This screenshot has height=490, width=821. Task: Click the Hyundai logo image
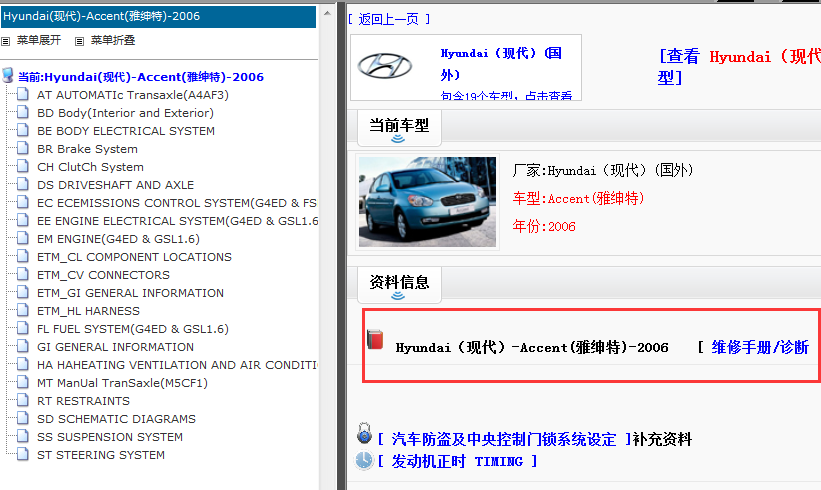point(384,66)
